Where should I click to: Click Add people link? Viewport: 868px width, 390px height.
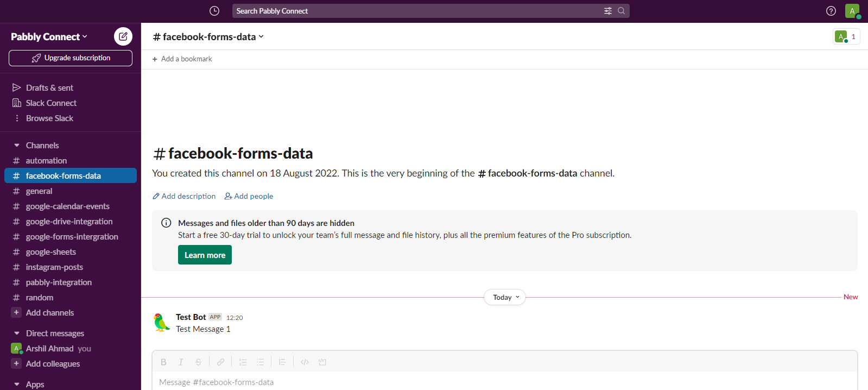click(x=249, y=196)
